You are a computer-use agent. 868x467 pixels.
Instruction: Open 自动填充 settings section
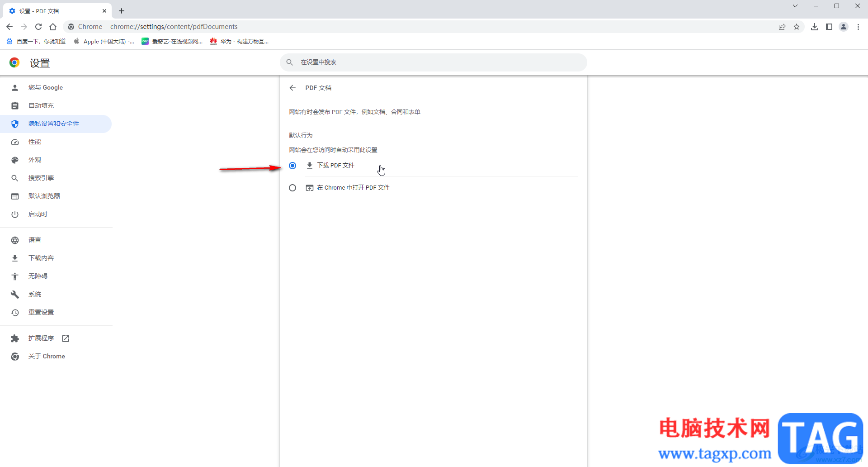[56, 105]
